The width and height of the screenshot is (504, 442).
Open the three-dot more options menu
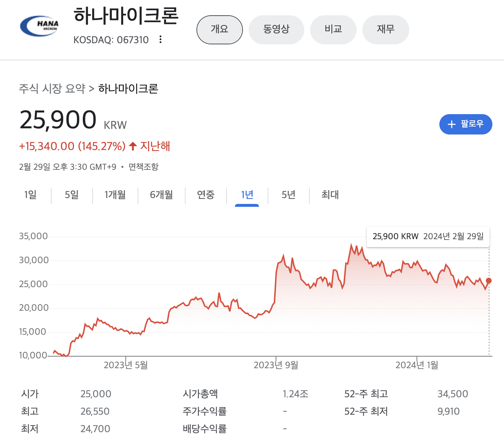[160, 39]
